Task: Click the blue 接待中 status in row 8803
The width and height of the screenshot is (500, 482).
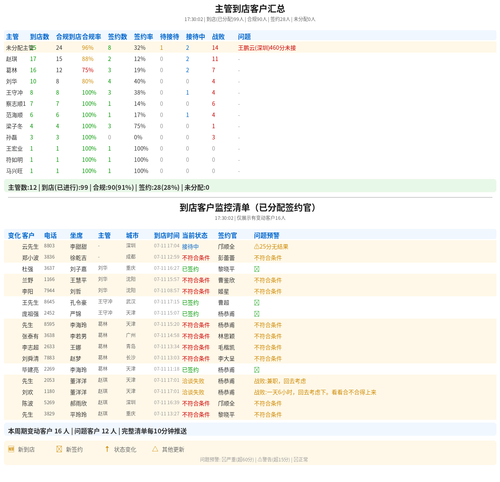Action: [x=190, y=247]
